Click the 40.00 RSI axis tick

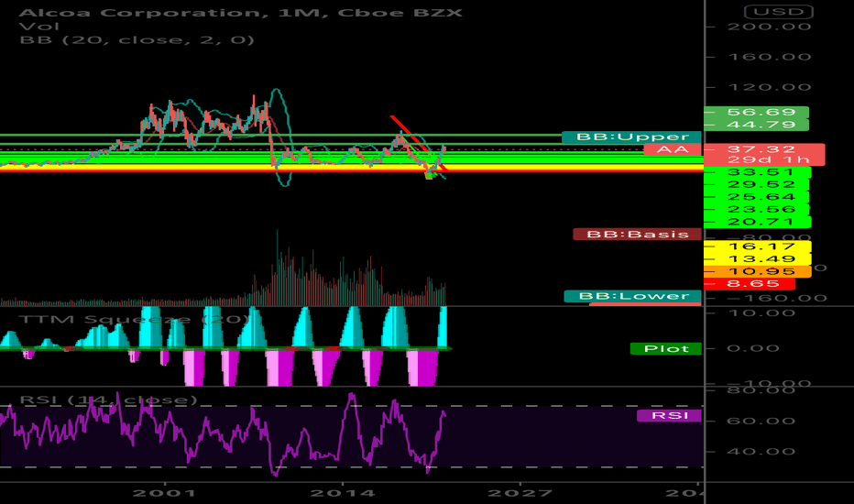pyautogui.click(x=761, y=452)
